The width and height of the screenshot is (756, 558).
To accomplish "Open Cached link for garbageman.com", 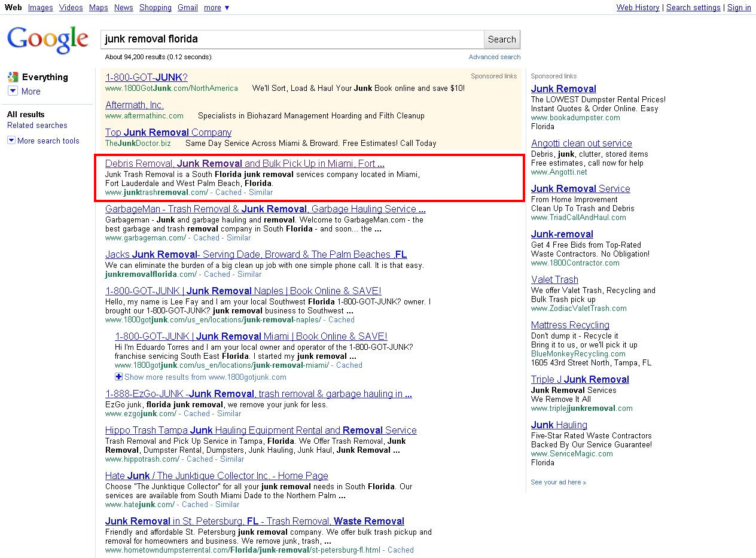I will click(x=206, y=238).
